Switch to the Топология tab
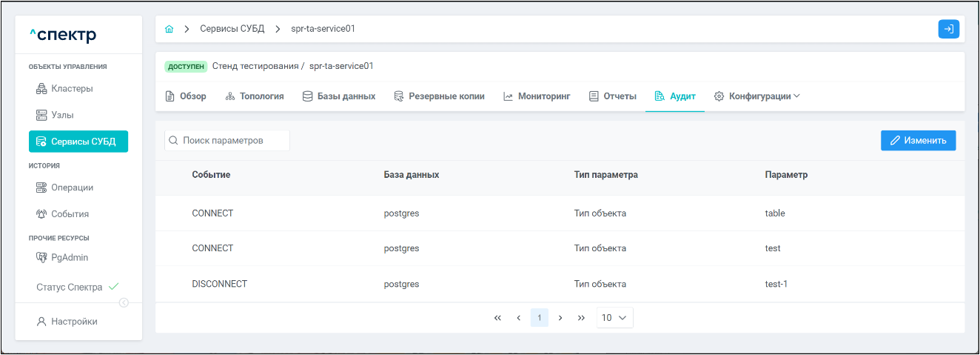This screenshot has width=980, height=355. [x=255, y=96]
